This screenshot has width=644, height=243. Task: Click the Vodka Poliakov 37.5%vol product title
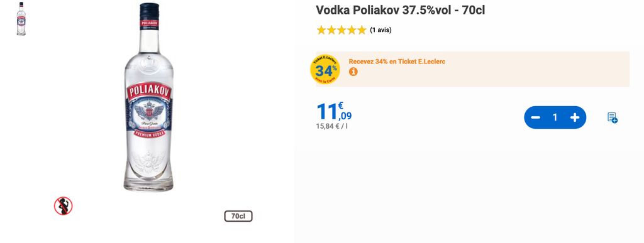401,10
